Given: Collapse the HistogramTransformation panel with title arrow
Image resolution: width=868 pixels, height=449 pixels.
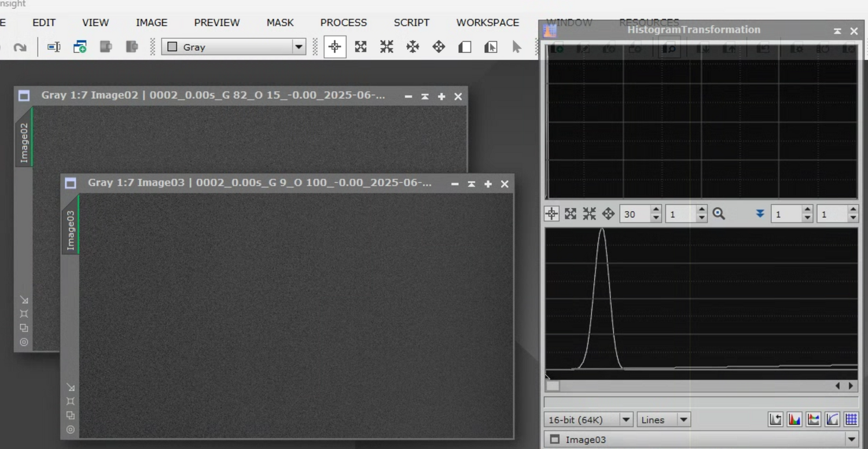Looking at the screenshot, I should pos(837,31).
